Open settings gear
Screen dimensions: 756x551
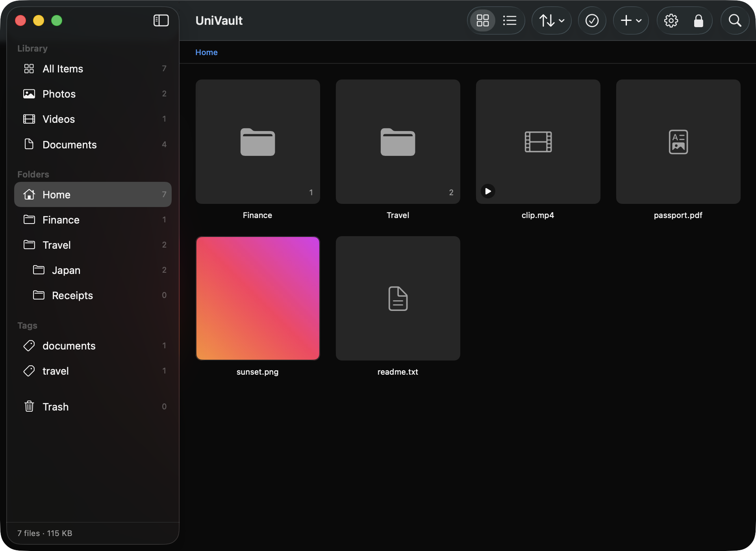(671, 20)
